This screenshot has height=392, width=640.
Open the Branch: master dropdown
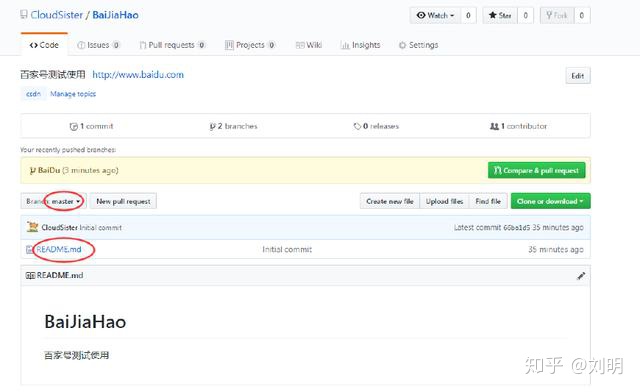[53, 201]
